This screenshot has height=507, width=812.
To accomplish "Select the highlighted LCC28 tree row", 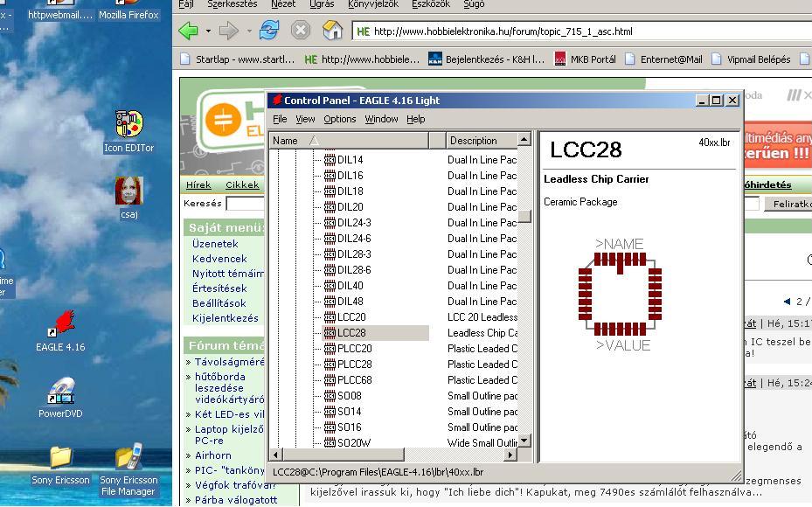I will [x=375, y=333].
